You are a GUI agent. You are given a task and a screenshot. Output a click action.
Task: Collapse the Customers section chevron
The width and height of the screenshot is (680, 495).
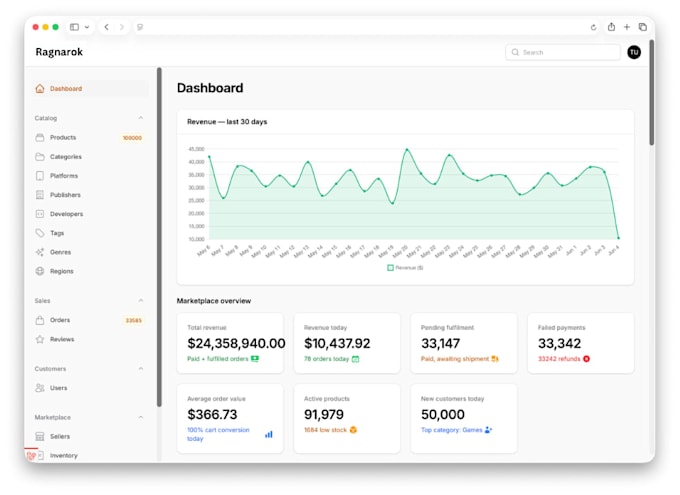pos(141,369)
